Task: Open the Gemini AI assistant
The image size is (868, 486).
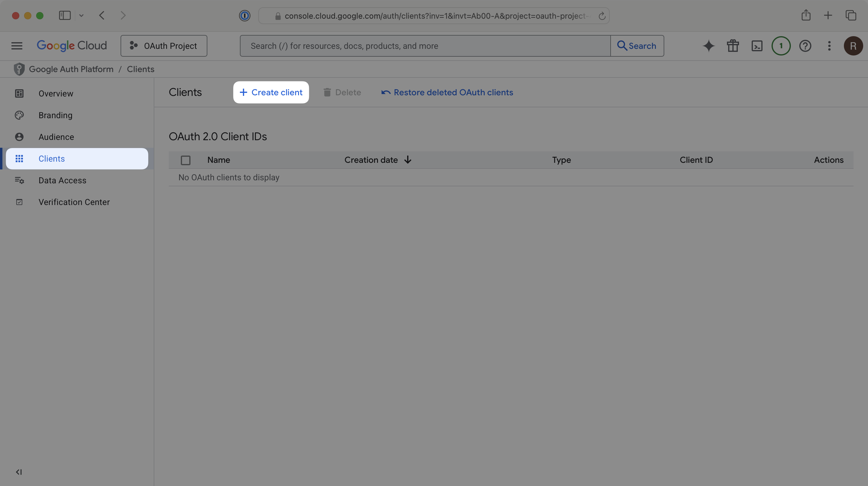Action: click(x=708, y=46)
